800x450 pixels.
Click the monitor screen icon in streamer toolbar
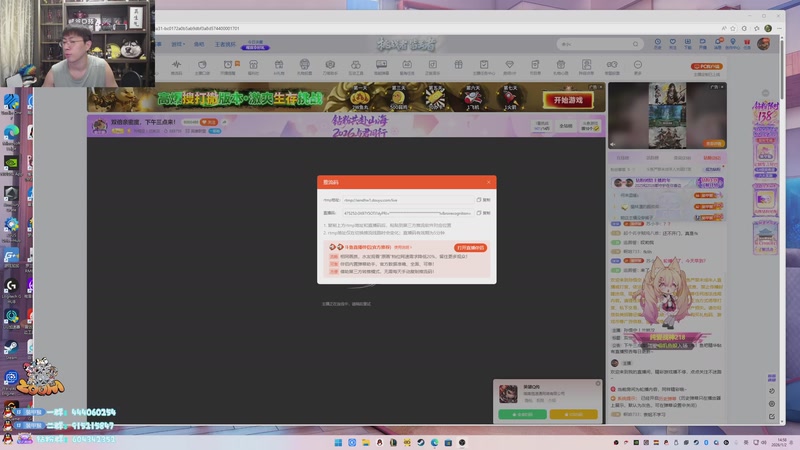pos(381,67)
